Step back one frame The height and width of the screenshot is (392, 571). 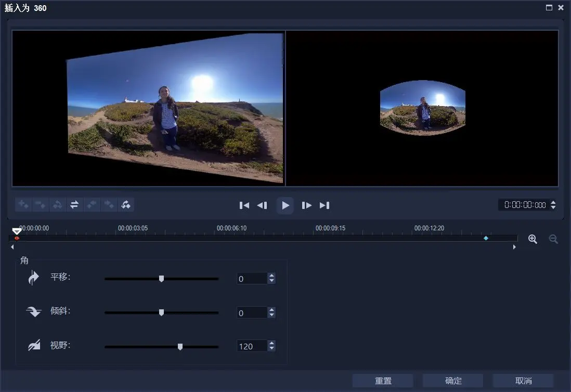(262, 205)
